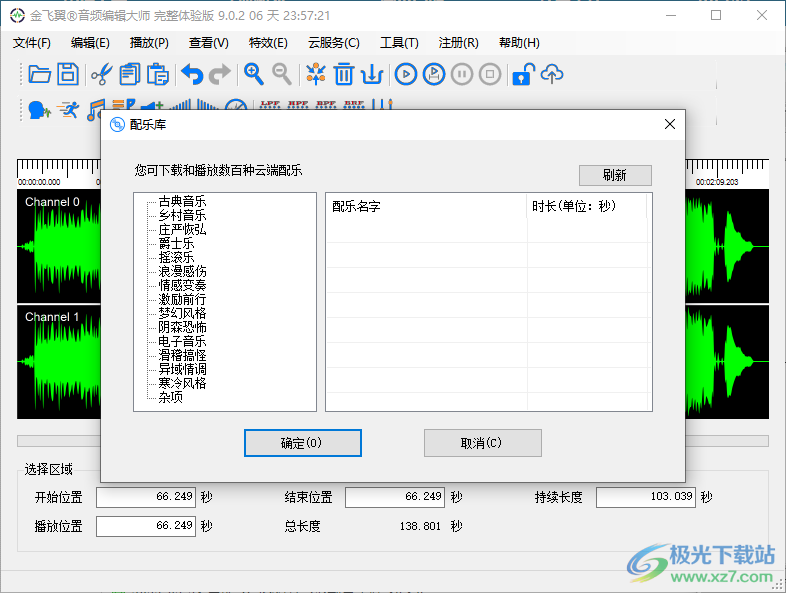Copy selection with the copy icon
The height and width of the screenshot is (593, 786).
tap(130, 74)
